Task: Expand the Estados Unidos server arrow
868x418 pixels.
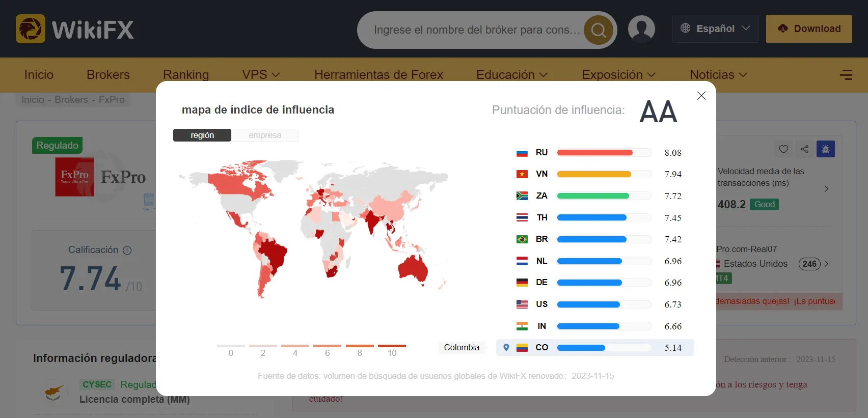Action: [826, 264]
